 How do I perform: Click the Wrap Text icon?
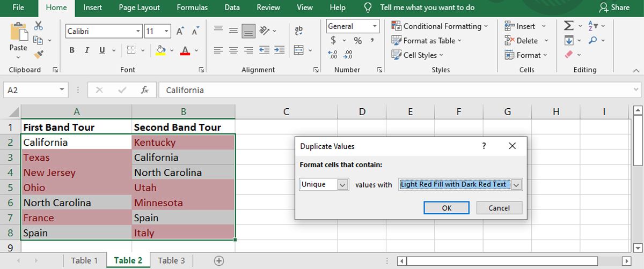299,31
